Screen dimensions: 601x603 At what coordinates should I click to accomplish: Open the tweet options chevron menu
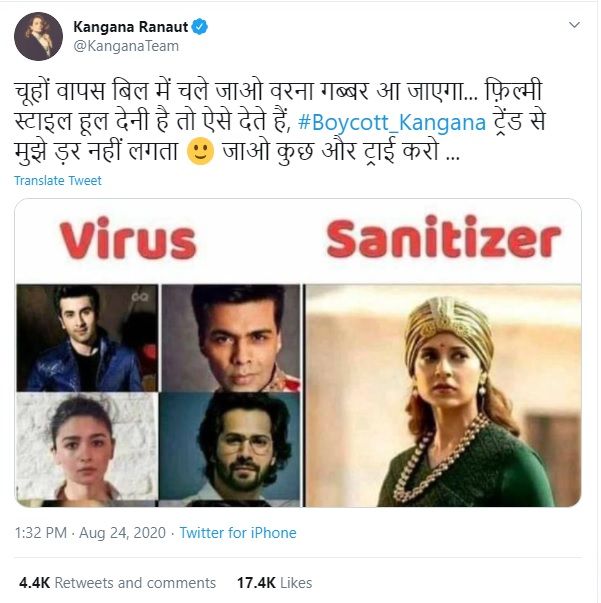pos(573,23)
